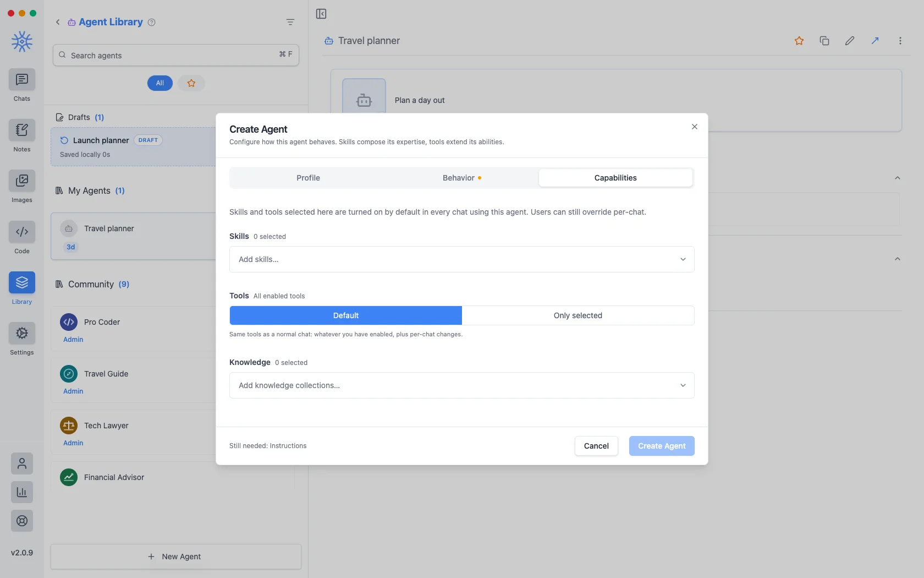Click the user profile icon in sidebar
Image resolution: width=924 pixels, height=578 pixels.
22,464
